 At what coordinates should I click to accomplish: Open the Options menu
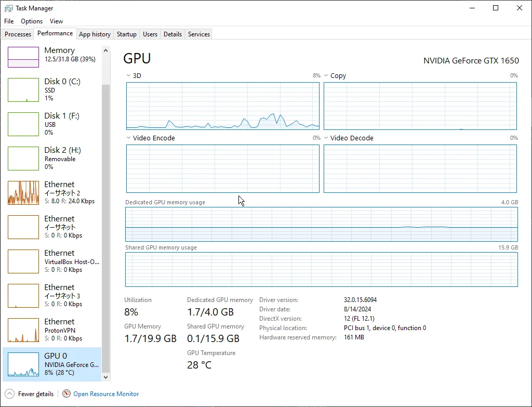coord(32,21)
